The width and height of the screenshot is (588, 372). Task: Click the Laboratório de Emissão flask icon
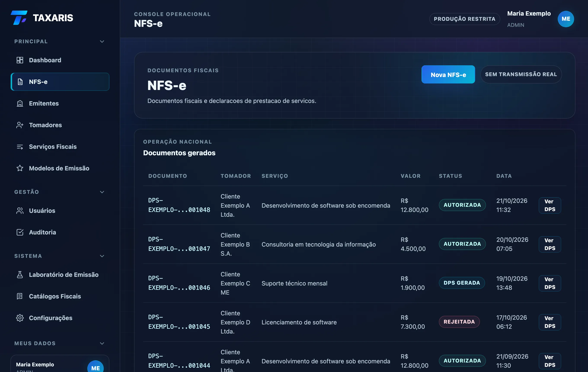coord(20,274)
